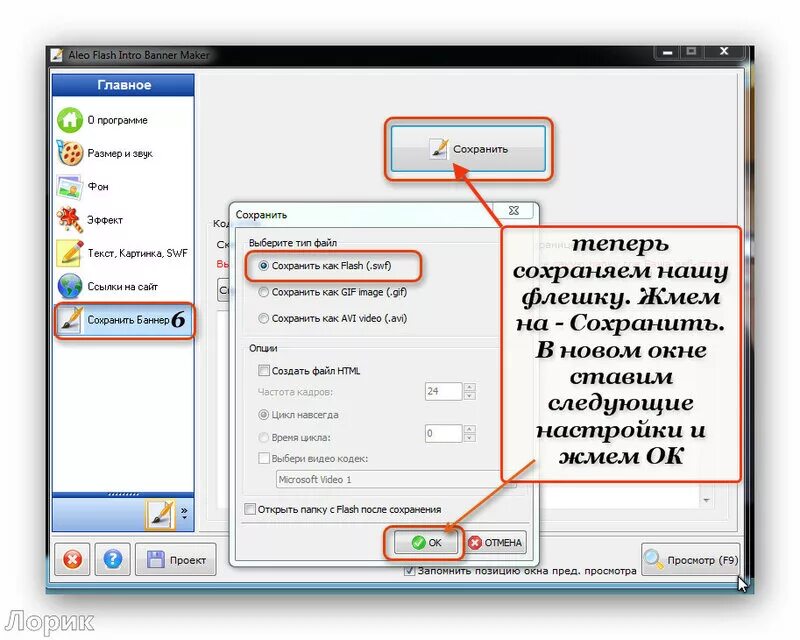The image size is (800, 640).
Task: Click the ОТМЕНА cancel button
Action: (495, 543)
